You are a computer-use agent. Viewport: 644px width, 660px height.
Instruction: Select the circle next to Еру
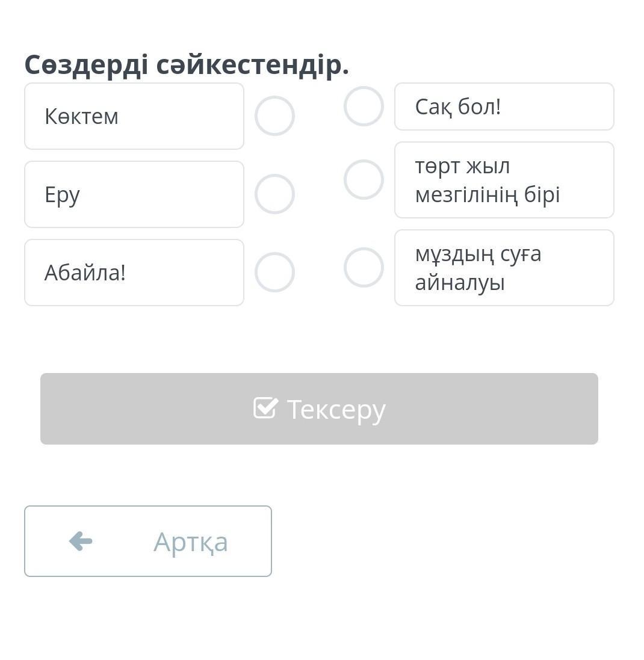(x=274, y=194)
